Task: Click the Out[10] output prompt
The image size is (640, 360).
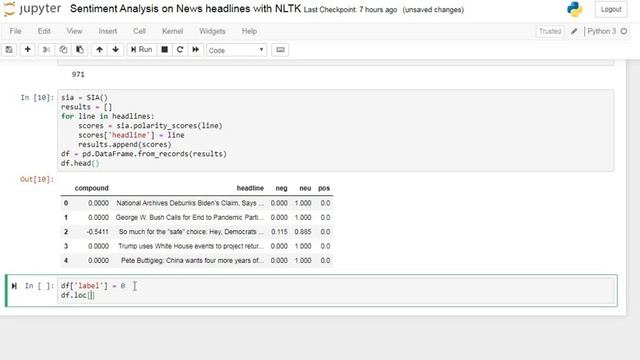Action: coord(37,180)
